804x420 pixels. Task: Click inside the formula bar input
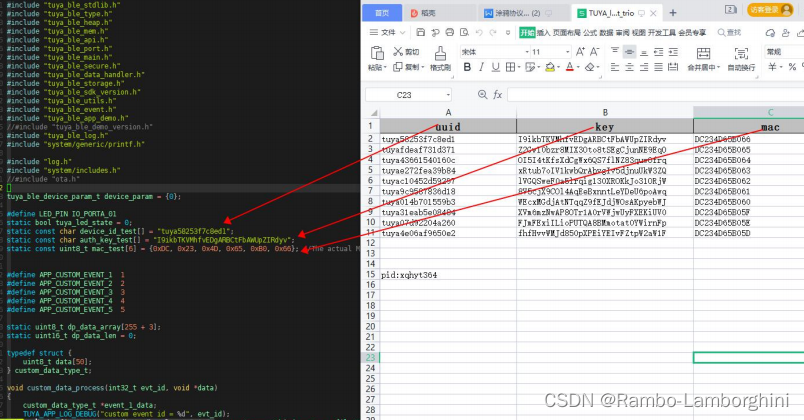655,95
